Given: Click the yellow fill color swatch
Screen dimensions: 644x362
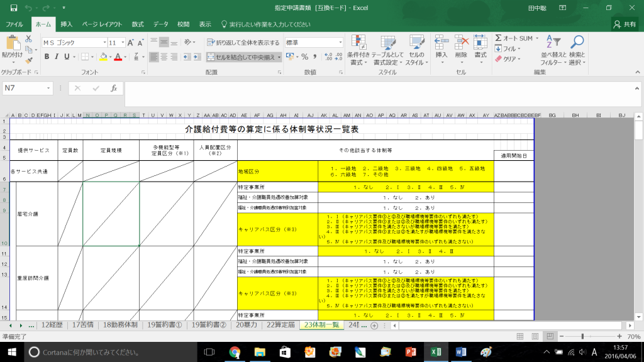Looking at the screenshot, I should pyautogui.click(x=102, y=57).
